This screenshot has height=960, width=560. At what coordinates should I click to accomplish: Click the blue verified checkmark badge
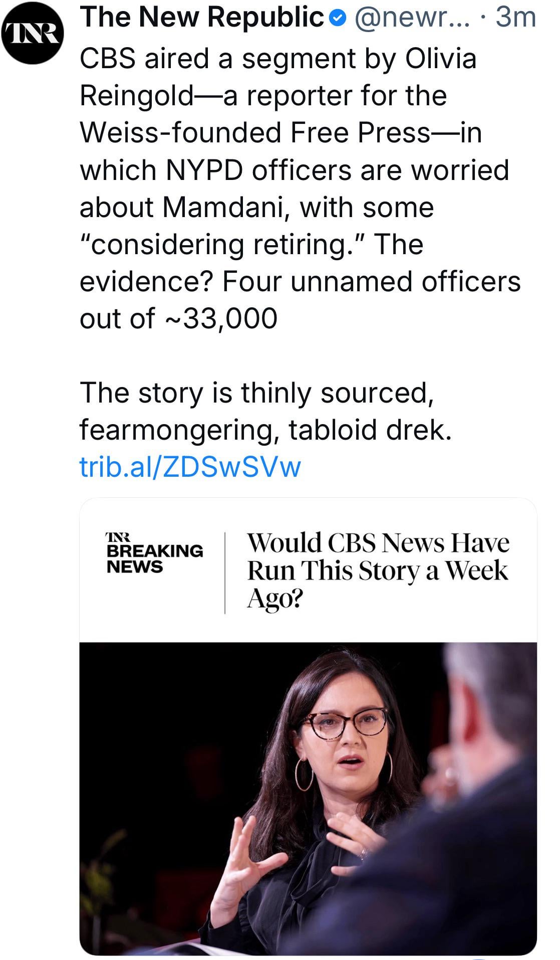pos(339,19)
